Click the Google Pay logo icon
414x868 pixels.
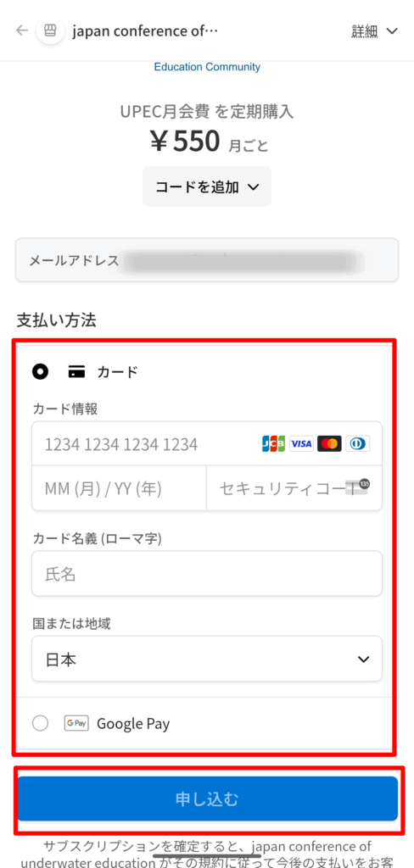(76, 723)
